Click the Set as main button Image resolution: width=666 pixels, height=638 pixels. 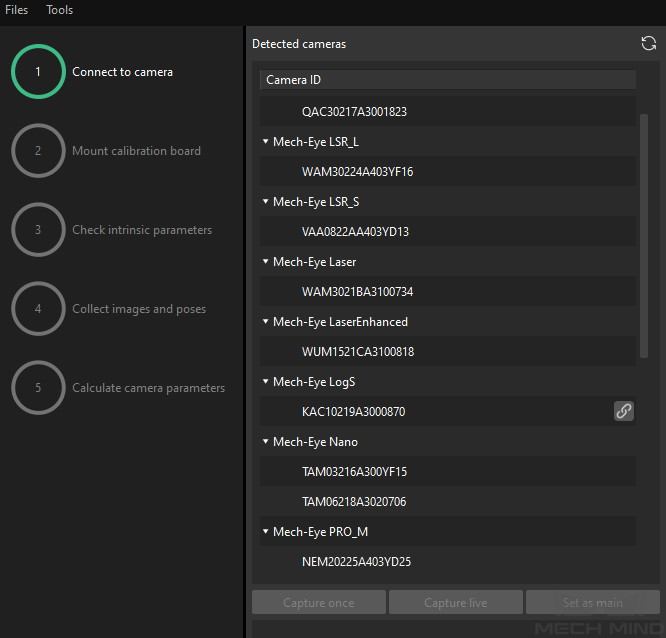pyautogui.click(x=593, y=602)
